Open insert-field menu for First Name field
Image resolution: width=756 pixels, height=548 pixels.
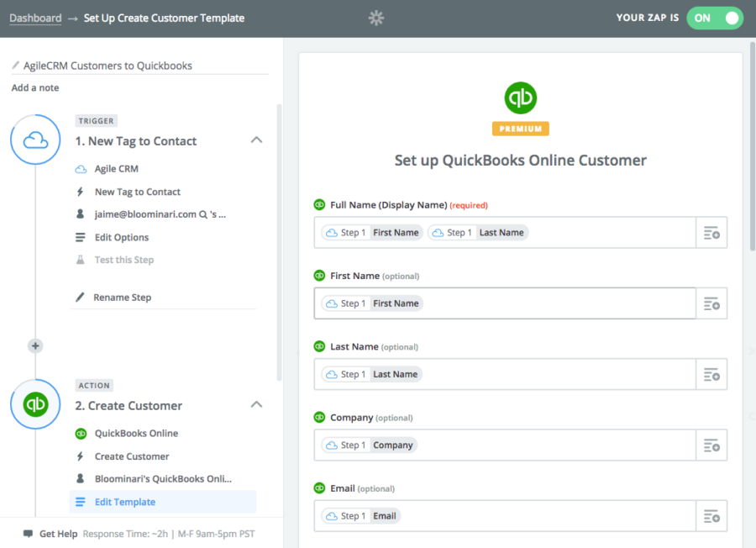(711, 303)
